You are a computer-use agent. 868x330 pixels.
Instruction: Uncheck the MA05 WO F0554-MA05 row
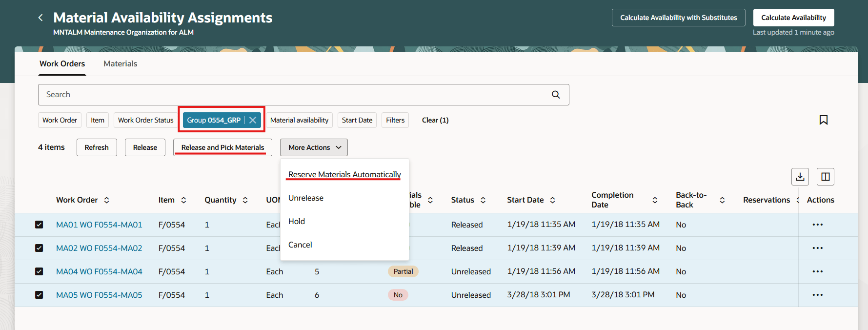click(39, 295)
